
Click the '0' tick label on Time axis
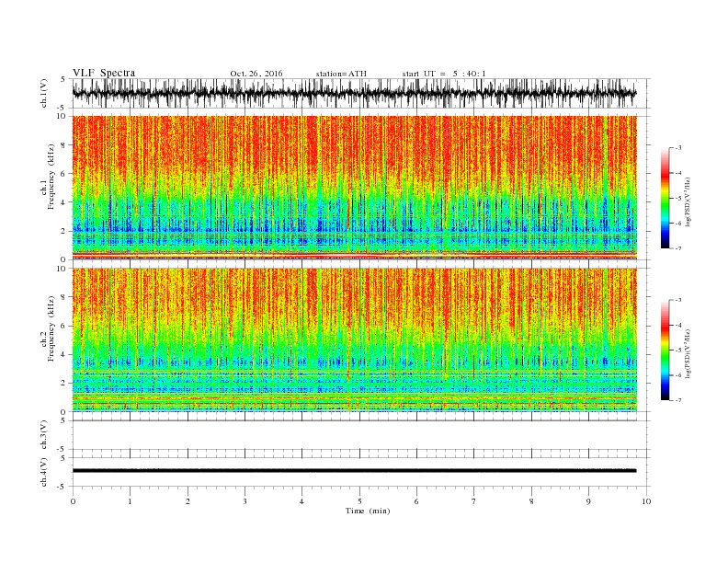(x=73, y=501)
